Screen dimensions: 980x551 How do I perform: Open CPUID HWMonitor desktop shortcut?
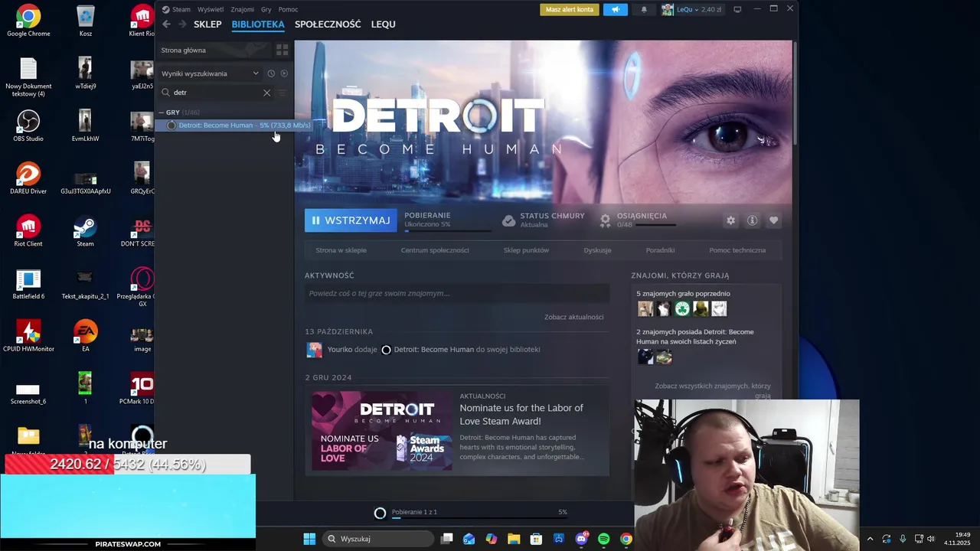coord(28,336)
